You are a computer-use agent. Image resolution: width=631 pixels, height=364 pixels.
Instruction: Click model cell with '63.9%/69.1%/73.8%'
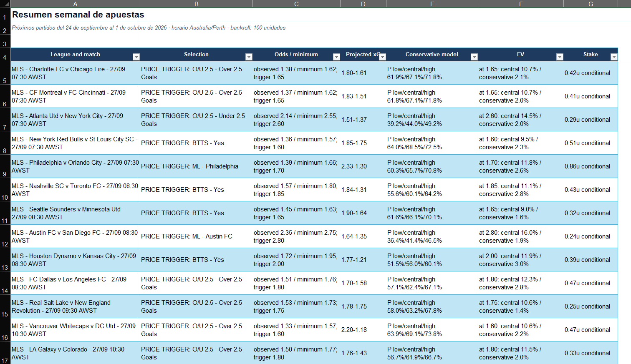432,330
